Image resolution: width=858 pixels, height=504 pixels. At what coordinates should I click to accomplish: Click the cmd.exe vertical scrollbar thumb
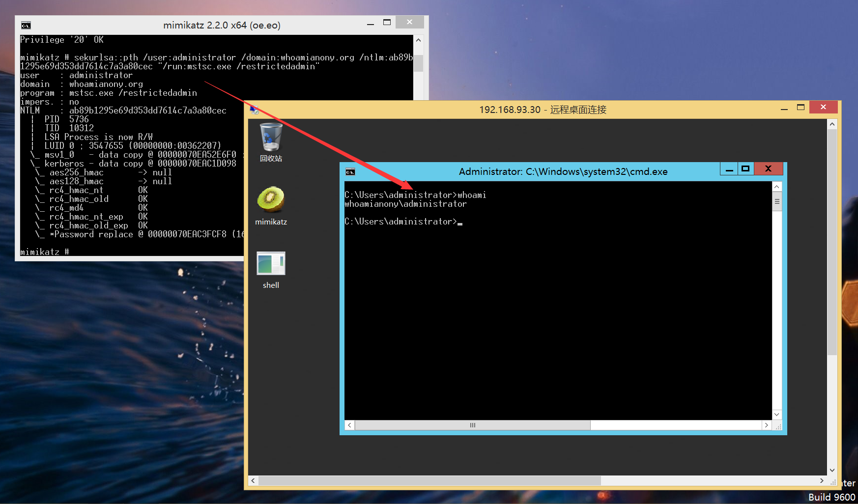pyautogui.click(x=777, y=201)
